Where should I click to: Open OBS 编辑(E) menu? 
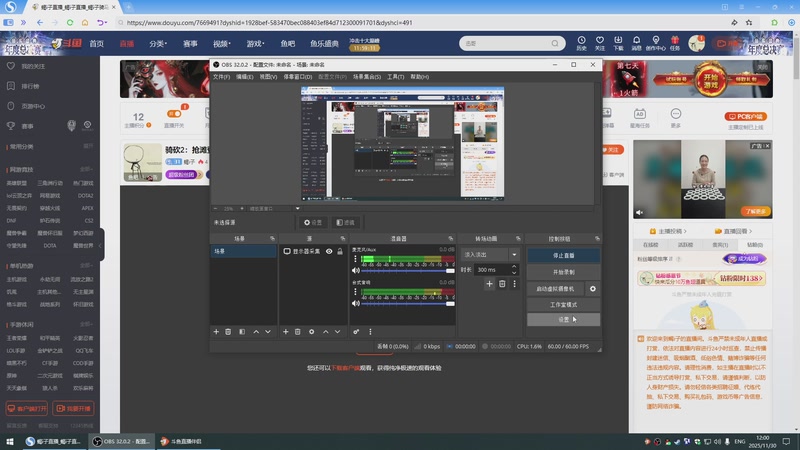click(244, 77)
